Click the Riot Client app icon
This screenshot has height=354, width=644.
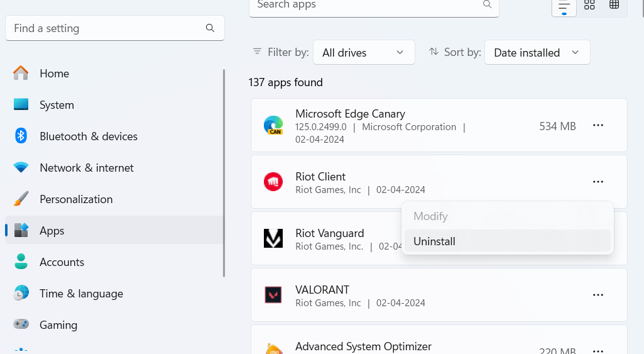coord(273,182)
